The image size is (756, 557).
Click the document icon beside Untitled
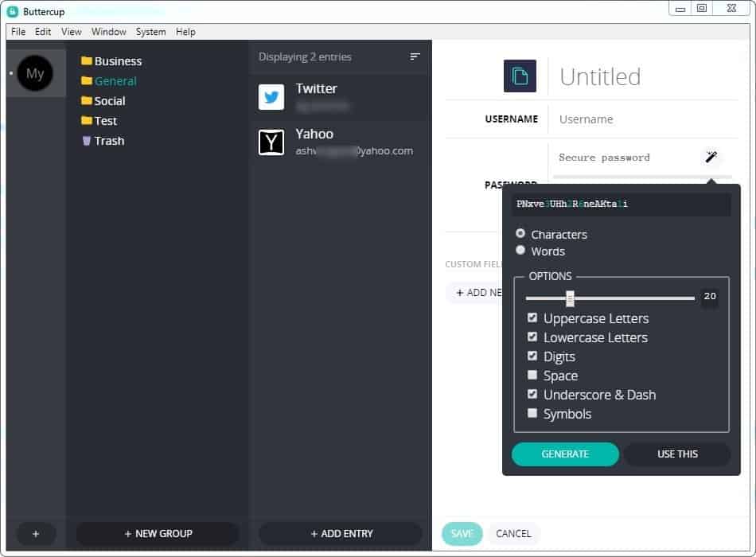click(520, 76)
